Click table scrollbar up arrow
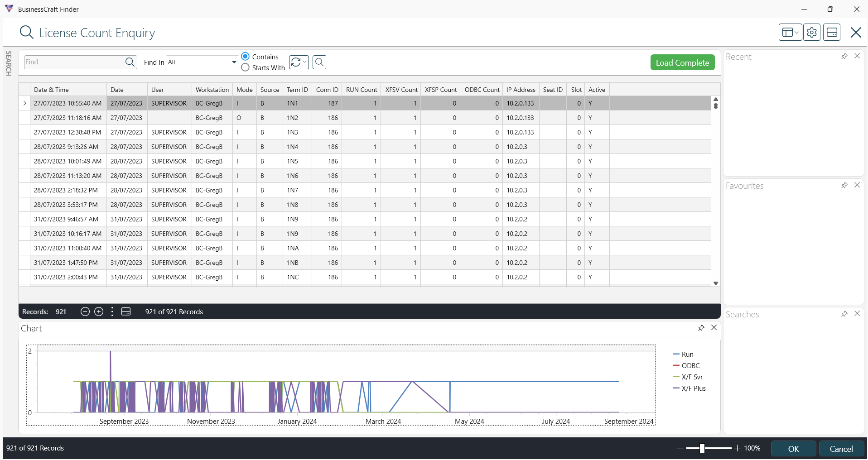This screenshot has height=460, width=868. pyautogui.click(x=716, y=99)
